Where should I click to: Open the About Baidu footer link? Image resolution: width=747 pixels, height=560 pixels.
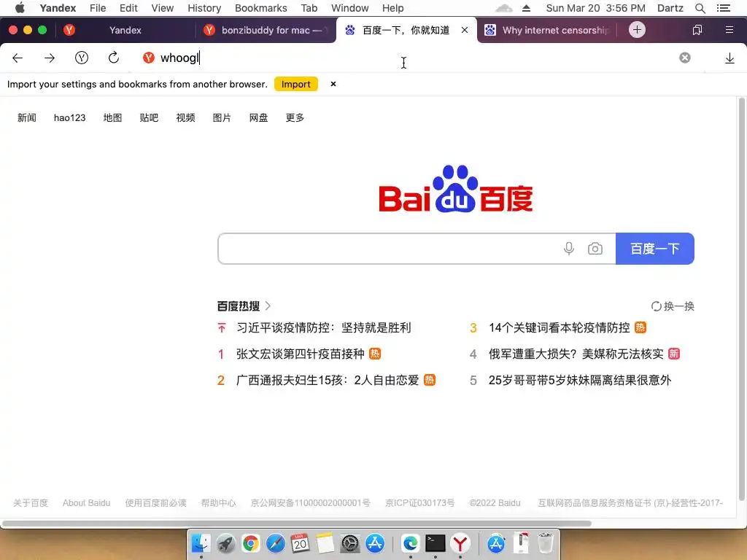(x=86, y=503)
